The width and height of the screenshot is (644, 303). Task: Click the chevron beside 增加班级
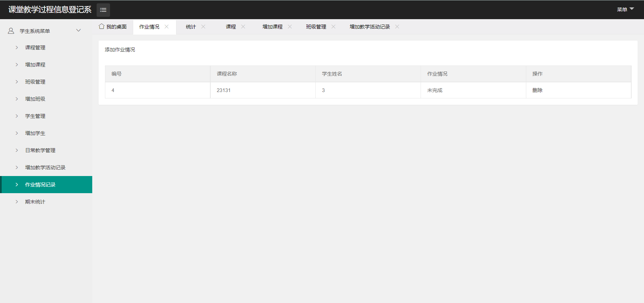[x=17, y=99]
